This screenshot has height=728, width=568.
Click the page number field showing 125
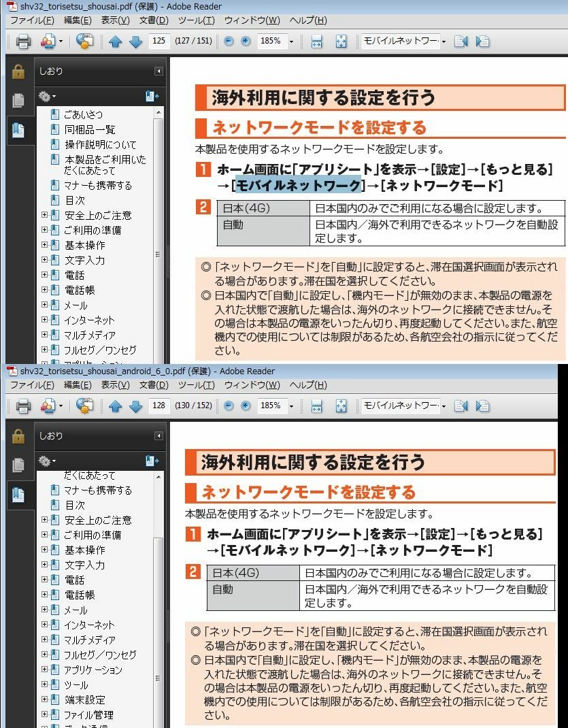coord(159,41)
